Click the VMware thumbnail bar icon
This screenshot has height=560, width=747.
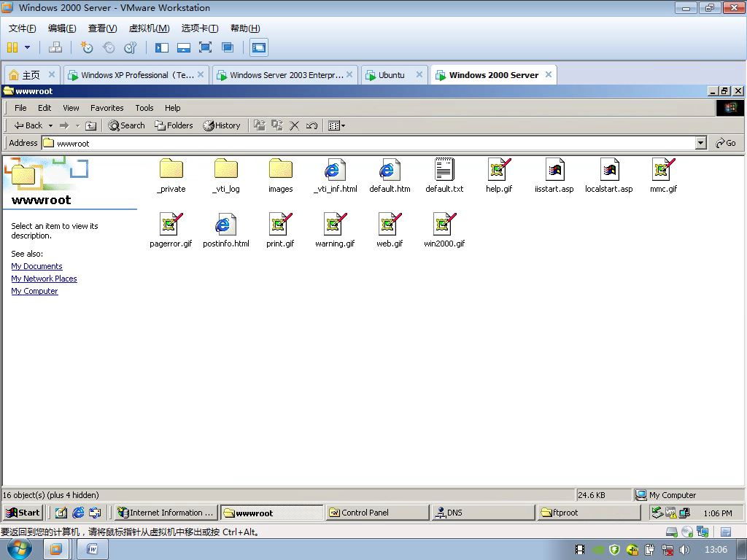click(183, 47)
